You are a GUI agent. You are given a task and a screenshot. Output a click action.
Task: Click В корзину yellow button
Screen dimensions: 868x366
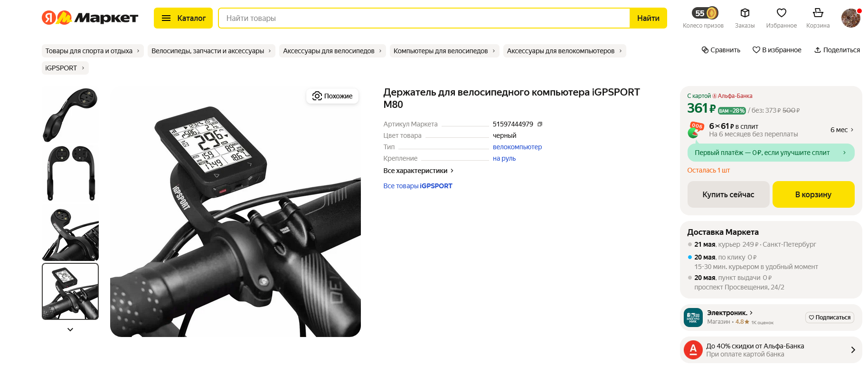813,194
